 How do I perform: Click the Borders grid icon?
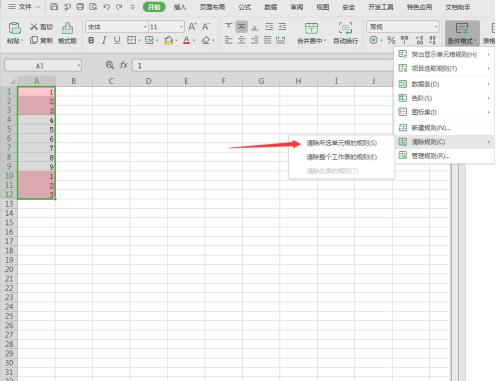coord(131,40)
